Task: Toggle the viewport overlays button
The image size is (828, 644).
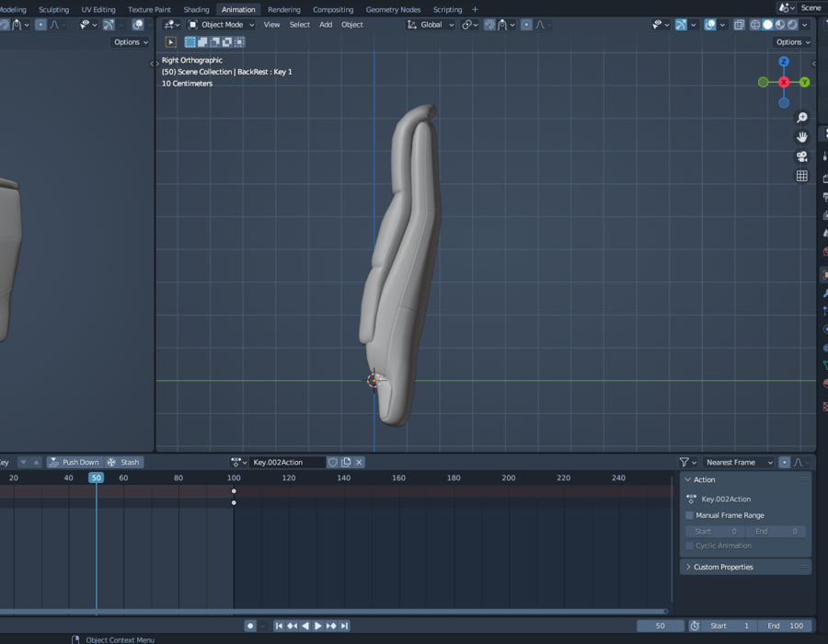Action: (x=710, y=24)
